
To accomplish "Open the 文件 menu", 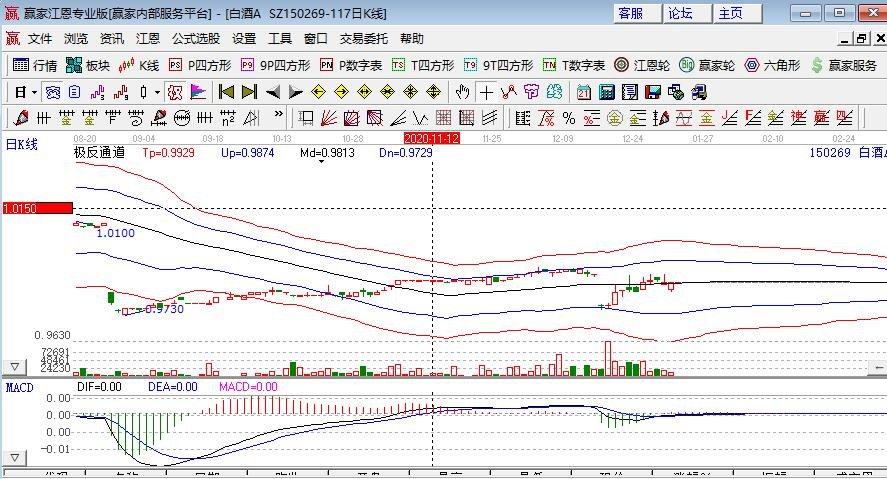I will click(40, 38).
